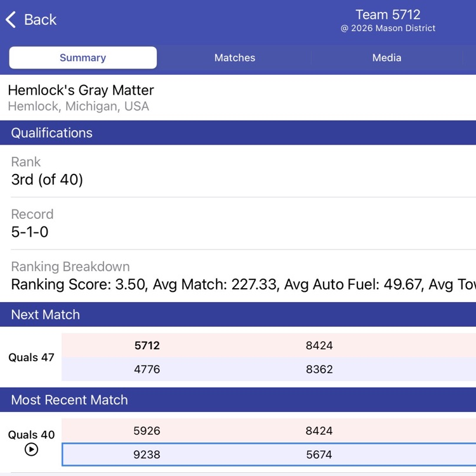Open the Quals 47 match label
The width and height of the screenshot is (476, 476).
click(x=31, y=357)
